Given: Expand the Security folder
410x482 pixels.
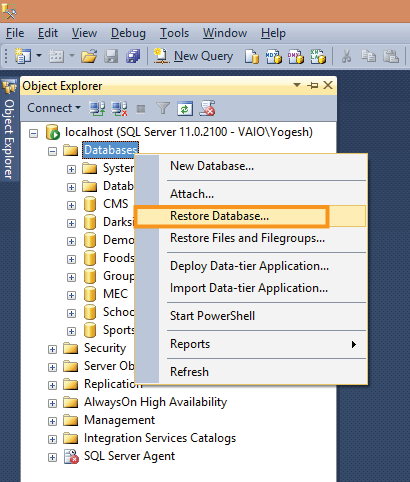Looking at the screenshot, I should [x=52, y=349].
